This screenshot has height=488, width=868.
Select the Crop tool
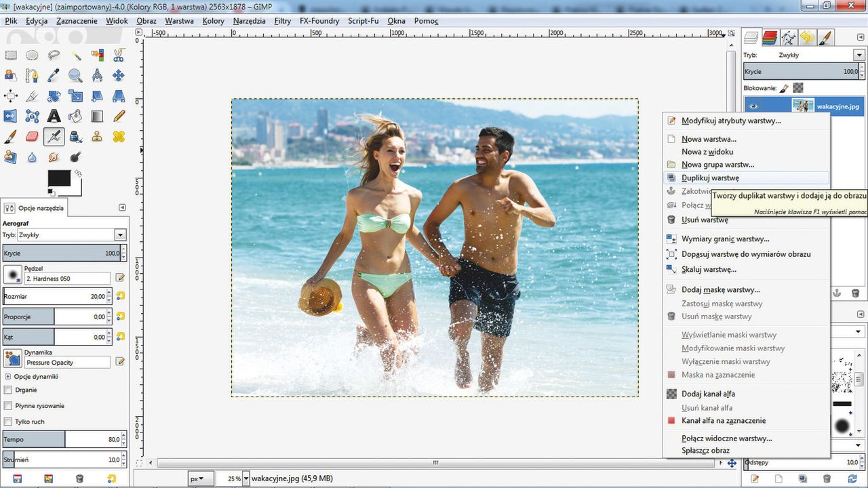click(x=32, y=96)
